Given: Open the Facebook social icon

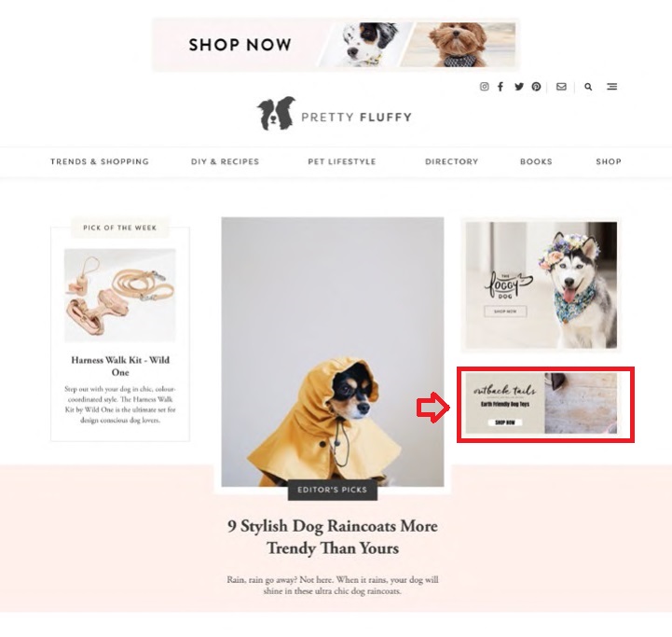Looking at the screenshot, I should point(501,87).
